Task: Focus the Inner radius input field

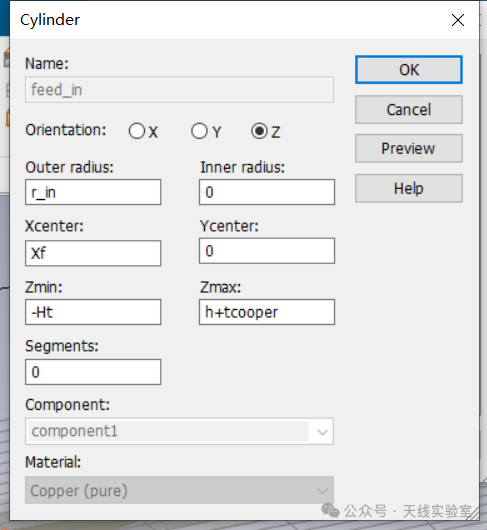Action: coord(267,192)
